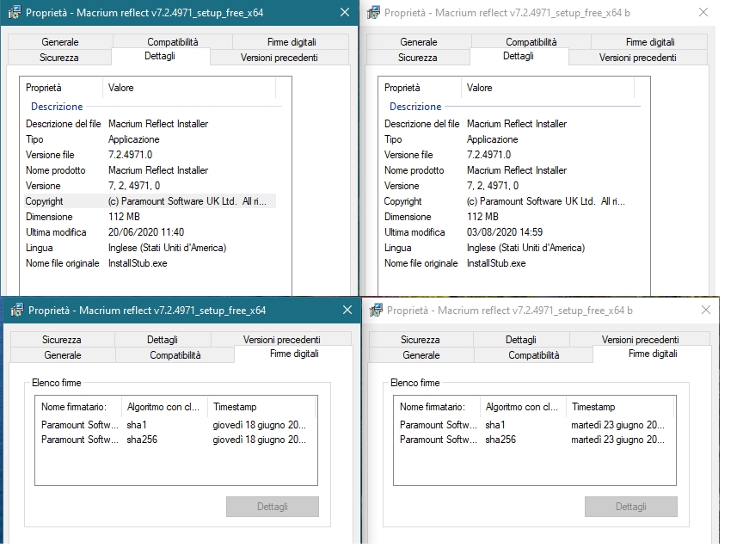Select Versione file row in active x64 Dettagli window
Image resolution: width=743 pixels, height=560 pixels.
pyautogui.click(x=150, y=155)
